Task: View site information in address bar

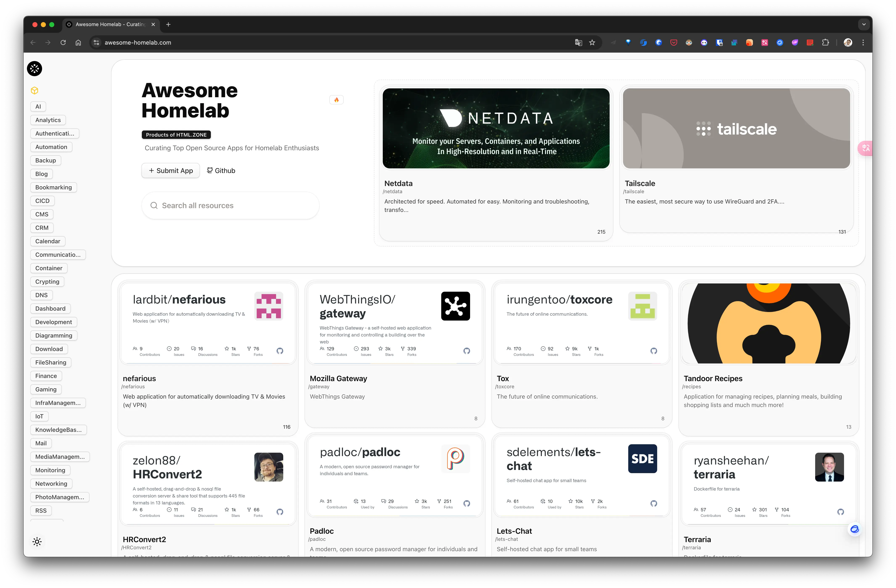Action: point(96,43)
